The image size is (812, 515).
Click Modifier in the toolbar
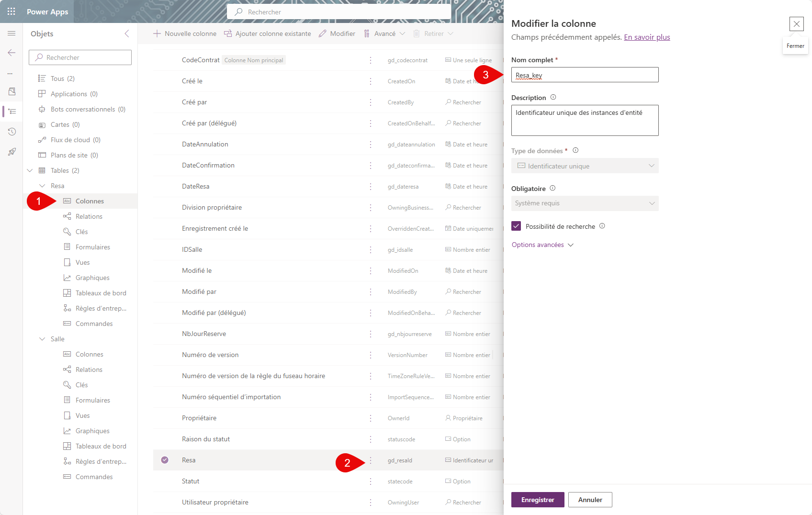point(337,34)
